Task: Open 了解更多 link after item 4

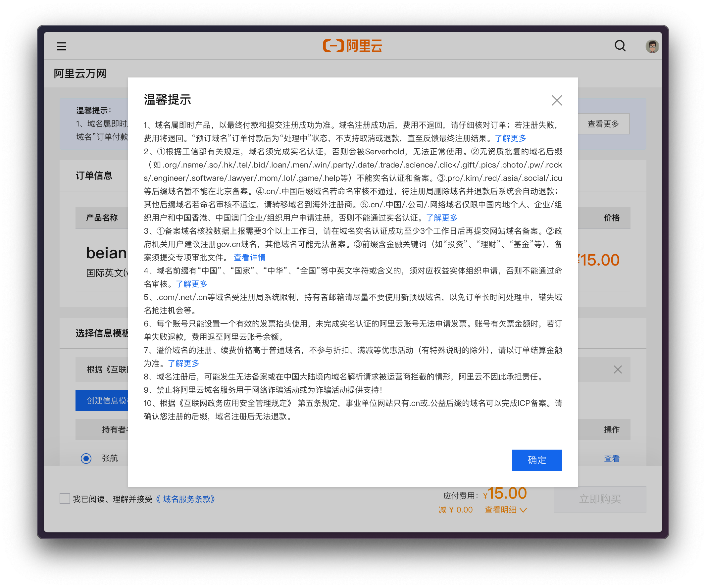Action: coord(192,284)
